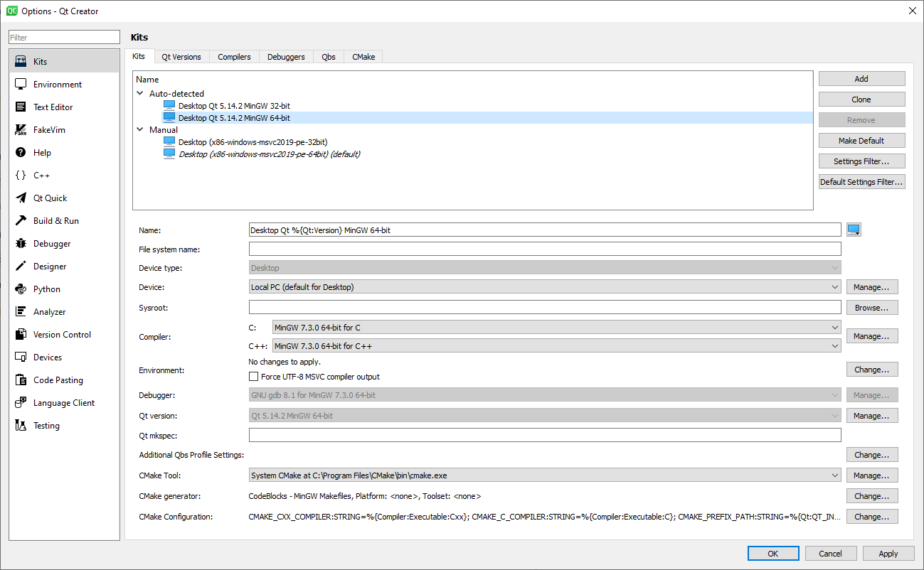The width and height of the screenshot is (924, 570).
Task: Switch to the Qbs tab
Action: pos(329,57)
